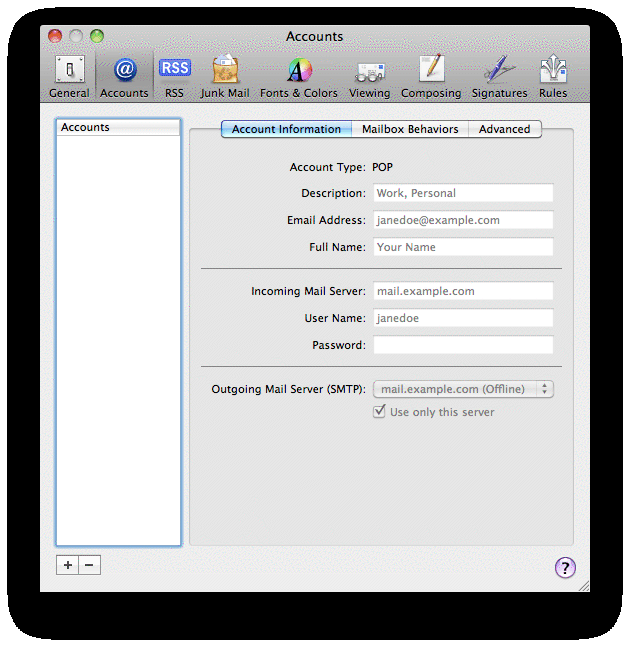Switch to the Advanced tab
The width and height of the screenshot is (630, 647).
[505, 129]
